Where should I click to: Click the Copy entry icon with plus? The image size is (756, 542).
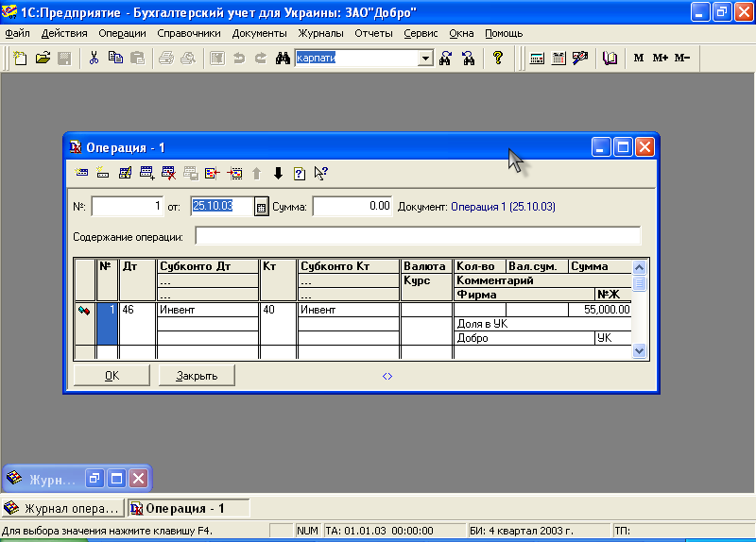tap(146, 173)
